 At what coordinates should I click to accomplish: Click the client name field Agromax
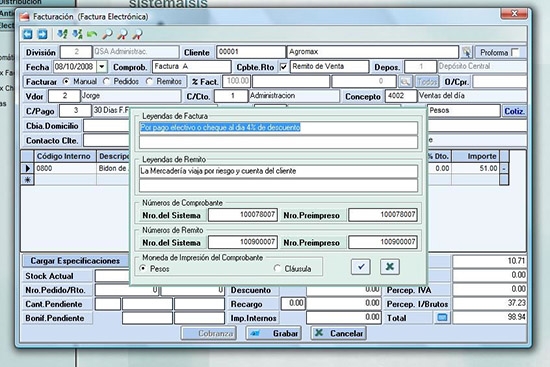(373, 52)
